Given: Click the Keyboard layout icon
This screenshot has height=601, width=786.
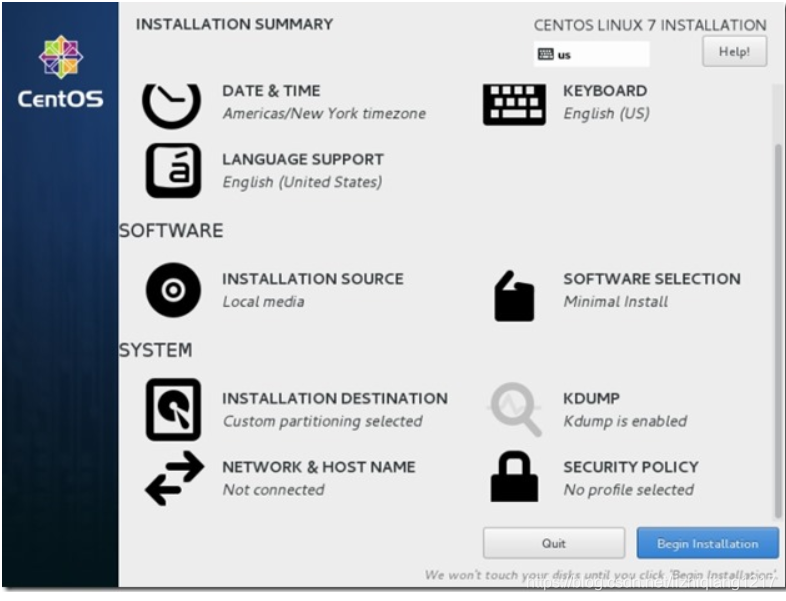Looking at the screenshot, I should pos(514,105).
